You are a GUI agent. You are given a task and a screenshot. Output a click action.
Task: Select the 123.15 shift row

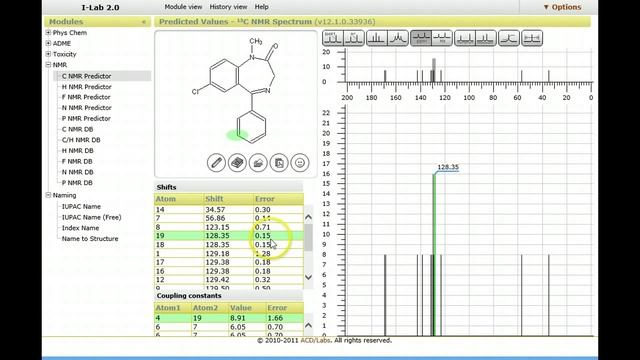[229, 227]
